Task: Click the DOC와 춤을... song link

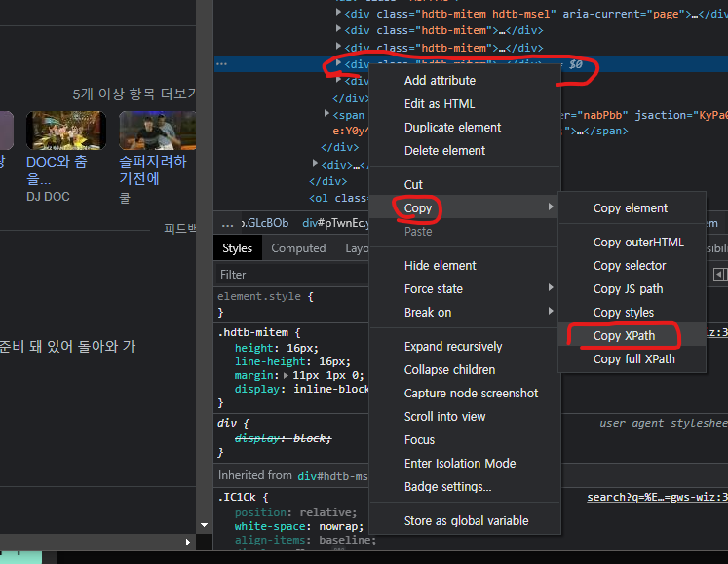Action: pos(57,169)
